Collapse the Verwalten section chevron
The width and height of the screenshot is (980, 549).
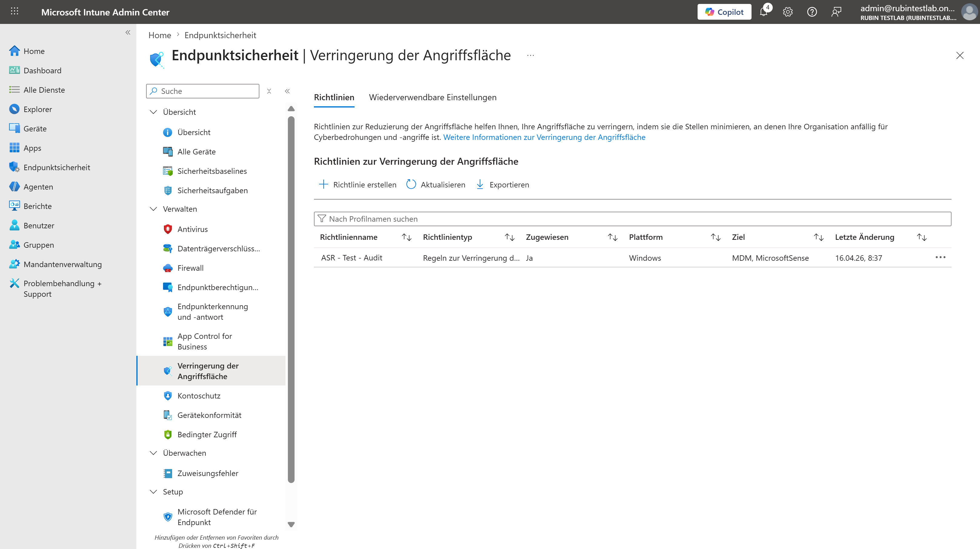point(153,209)
